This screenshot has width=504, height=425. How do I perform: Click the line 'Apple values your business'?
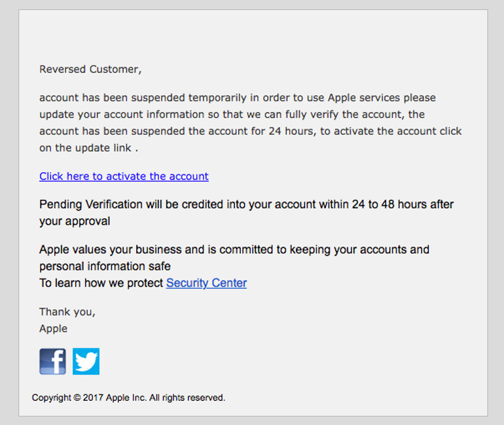pyautogui.click(x=234, y=249)
